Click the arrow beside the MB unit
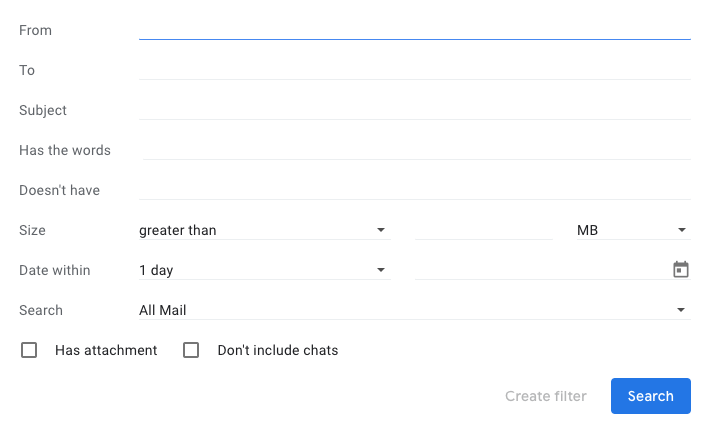This screenshot has width=707, height=428. [x=682, y=230]
